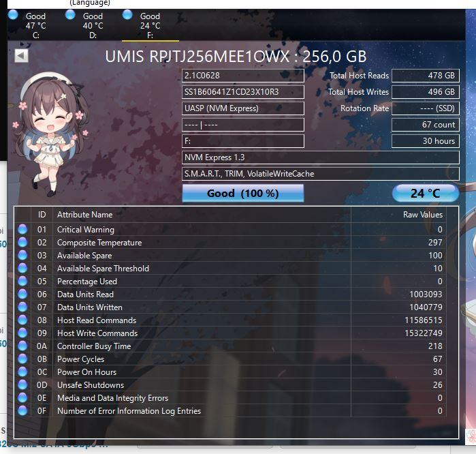Image resolution: width=476 pixels, height=454 pixels.
Task: Click status orb for Percentage Used
Action: tap(22, 281)
